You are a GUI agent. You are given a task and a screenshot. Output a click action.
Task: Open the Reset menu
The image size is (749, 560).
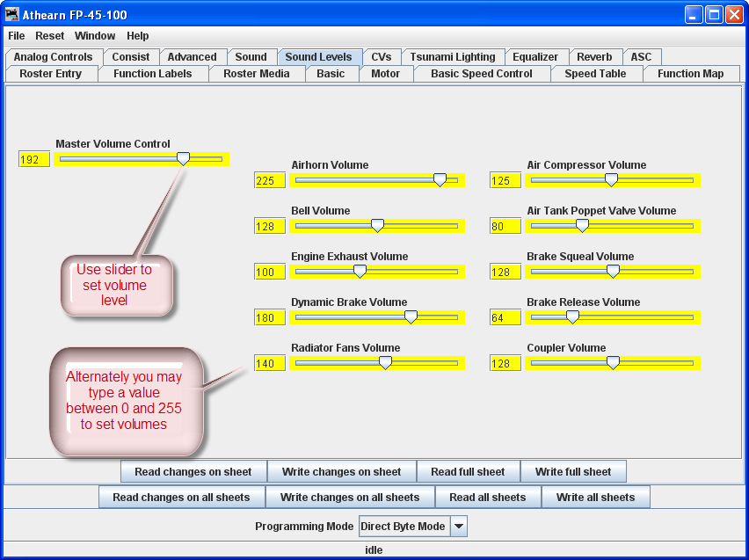(x=50, y=36)
